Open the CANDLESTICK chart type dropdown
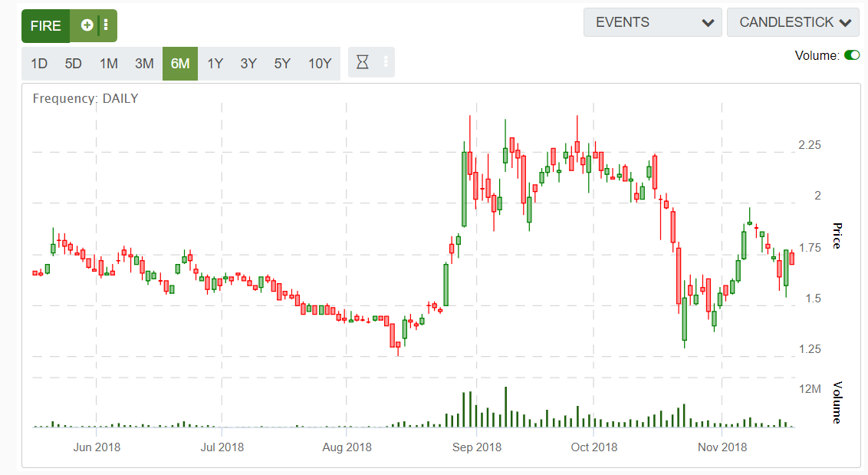Viewport: 868px width, 475px height. 794,23
